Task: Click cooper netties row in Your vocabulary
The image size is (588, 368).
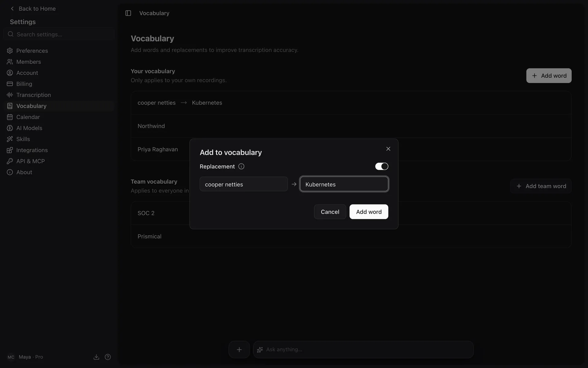Action: pyautogui.click(x=351, y=103)
